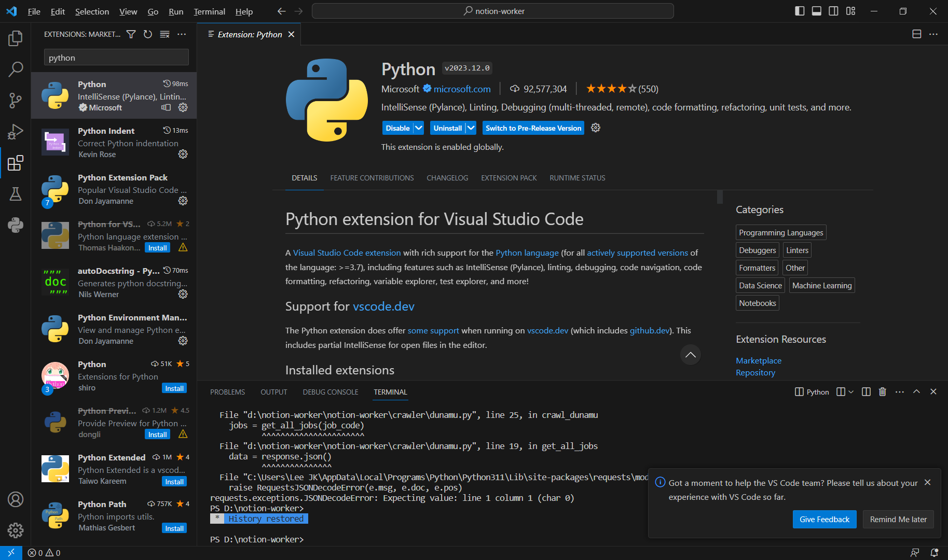The width and height of the screenshot is (948, 560).
Task: Open editor more actions ellipsis
Action: click(933, 34)
